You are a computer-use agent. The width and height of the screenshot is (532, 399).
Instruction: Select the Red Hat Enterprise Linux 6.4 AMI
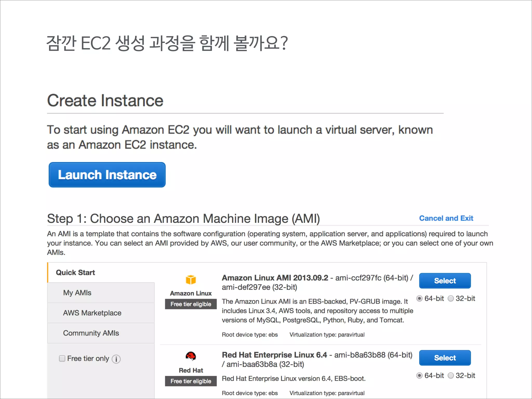click(x=445, y=358)
